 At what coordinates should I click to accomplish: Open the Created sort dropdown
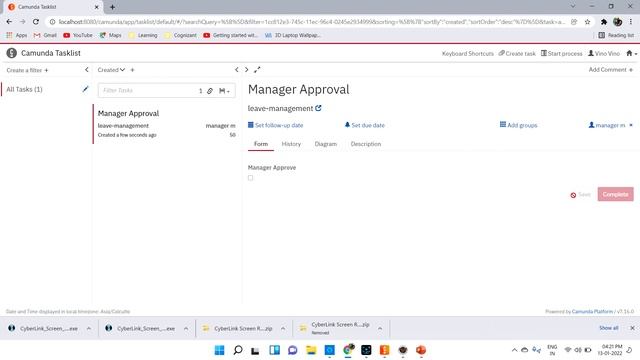(111, 70)
